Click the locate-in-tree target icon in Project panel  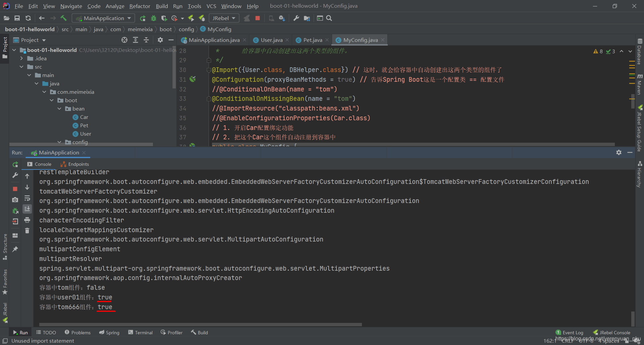124,40
